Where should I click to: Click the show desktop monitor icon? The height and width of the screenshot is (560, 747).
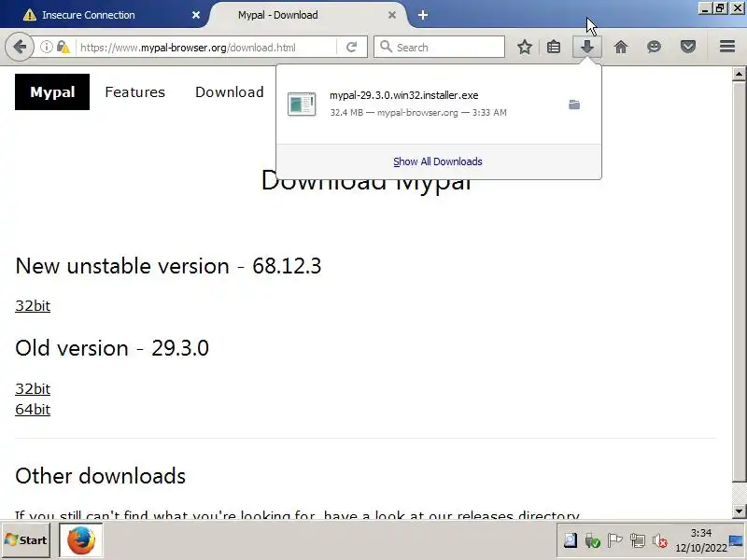(737, 540)
